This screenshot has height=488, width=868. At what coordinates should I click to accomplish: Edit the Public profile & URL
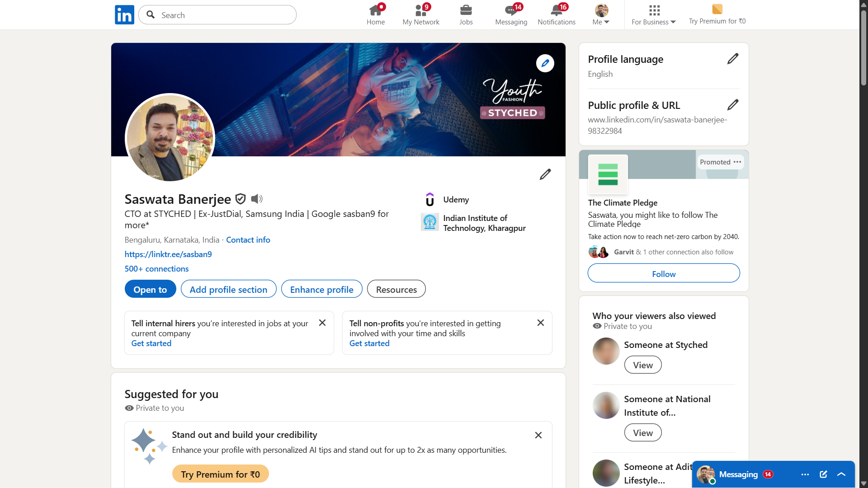point(732,105)
